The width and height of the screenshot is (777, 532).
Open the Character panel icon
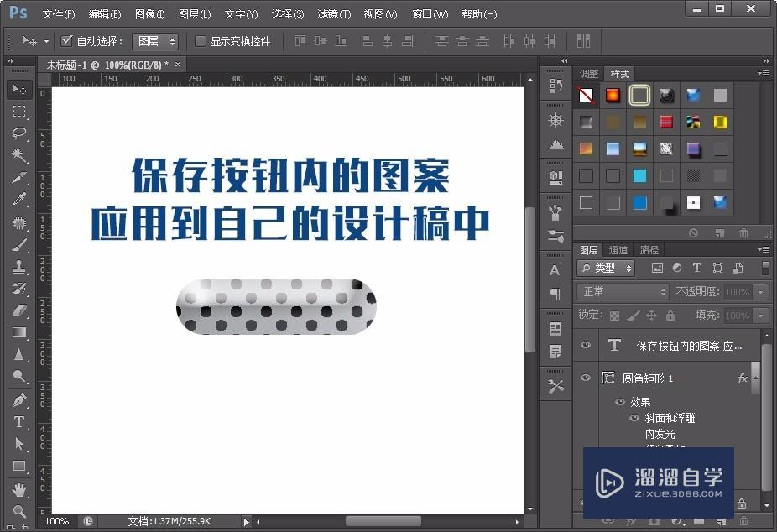(555, 270)
